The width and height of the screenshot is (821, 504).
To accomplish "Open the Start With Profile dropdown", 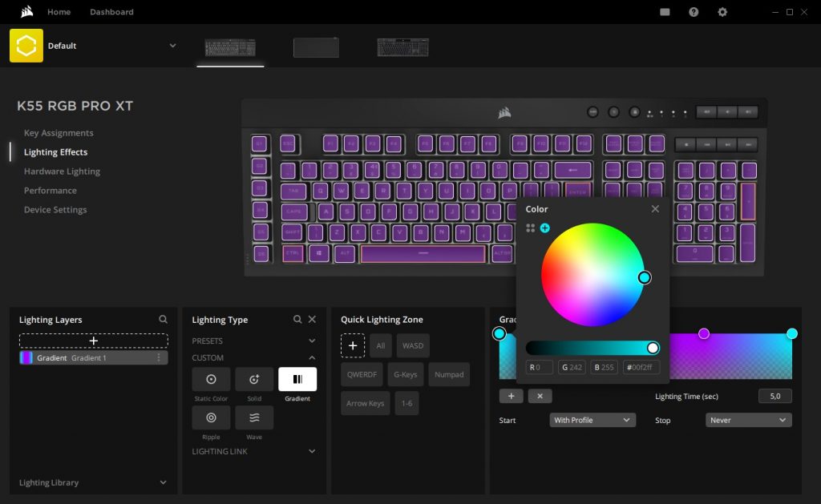I will pyautogui.click(x=592, y=420).
